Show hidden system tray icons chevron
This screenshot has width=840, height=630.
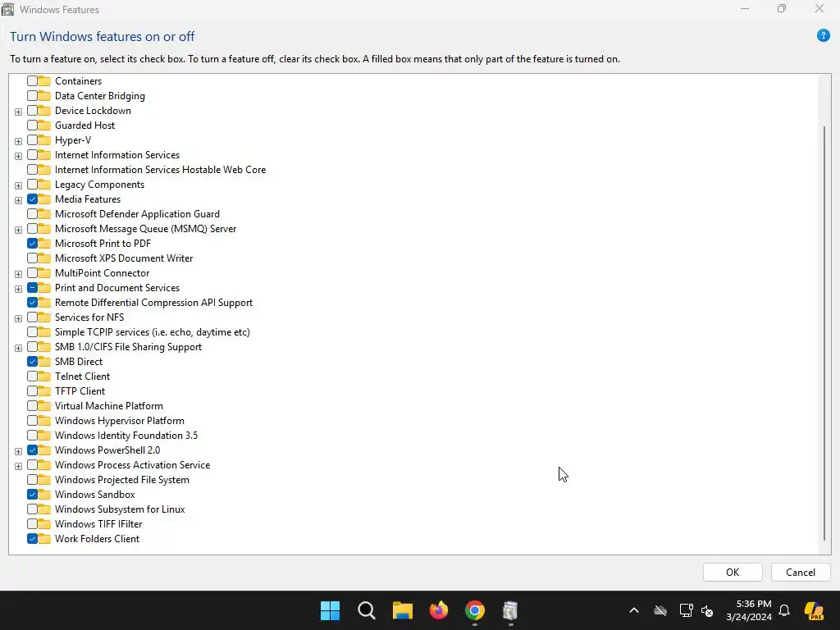coord(634,610)
